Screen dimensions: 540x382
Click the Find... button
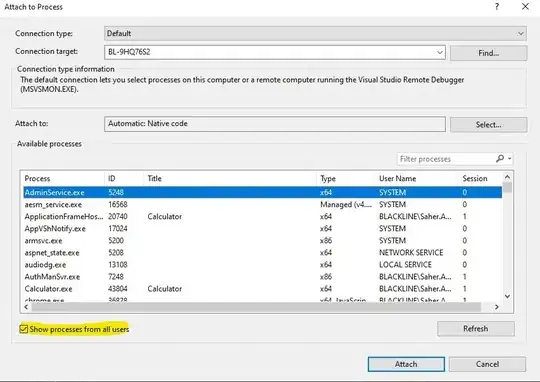[488, 53]
